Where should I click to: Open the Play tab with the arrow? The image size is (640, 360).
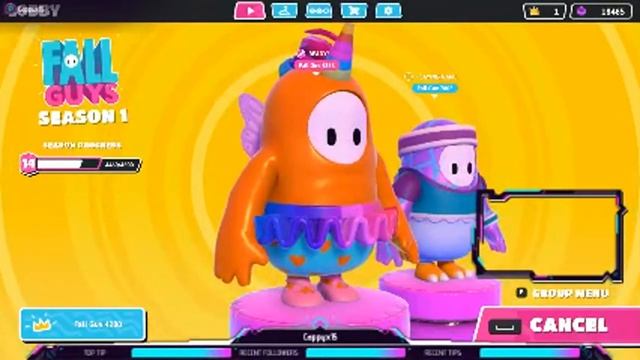pos(250,10)
